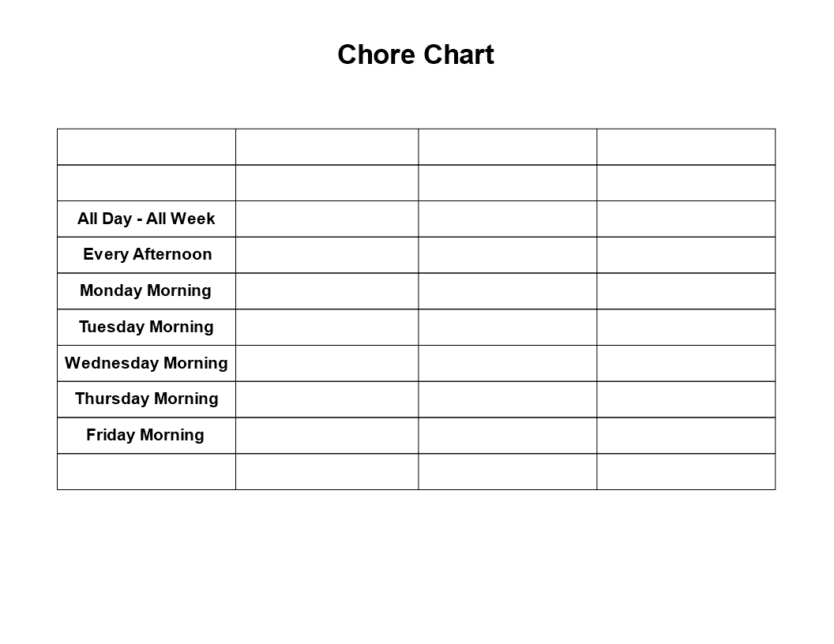The image size is (834, 644).
Task: Click the empty top-left header cell
Action: 146,147
